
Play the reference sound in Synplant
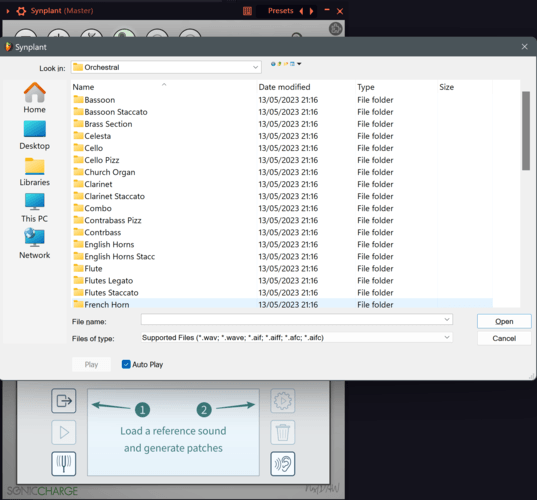[64, 432]
